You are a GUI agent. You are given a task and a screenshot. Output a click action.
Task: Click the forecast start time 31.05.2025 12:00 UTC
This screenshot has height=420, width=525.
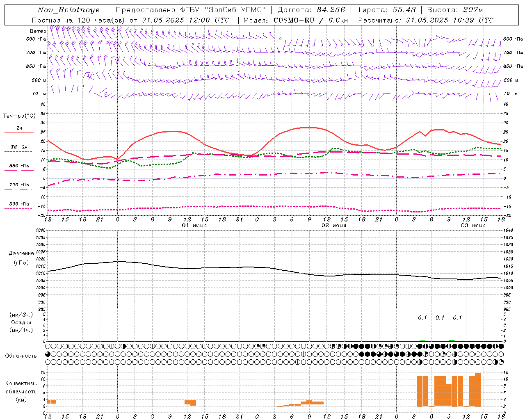tap(185, 20)
